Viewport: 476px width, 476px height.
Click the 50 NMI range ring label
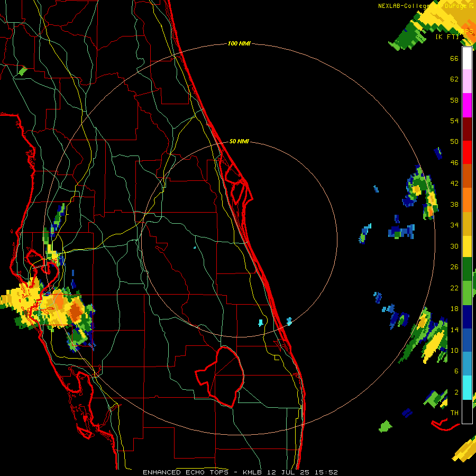point(239,141)
